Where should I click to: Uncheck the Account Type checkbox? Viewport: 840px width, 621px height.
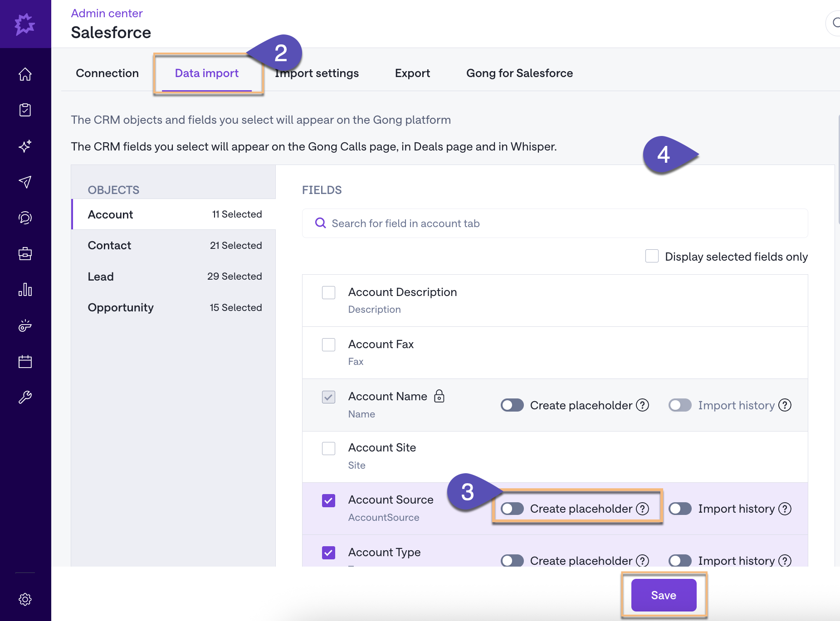328,553
